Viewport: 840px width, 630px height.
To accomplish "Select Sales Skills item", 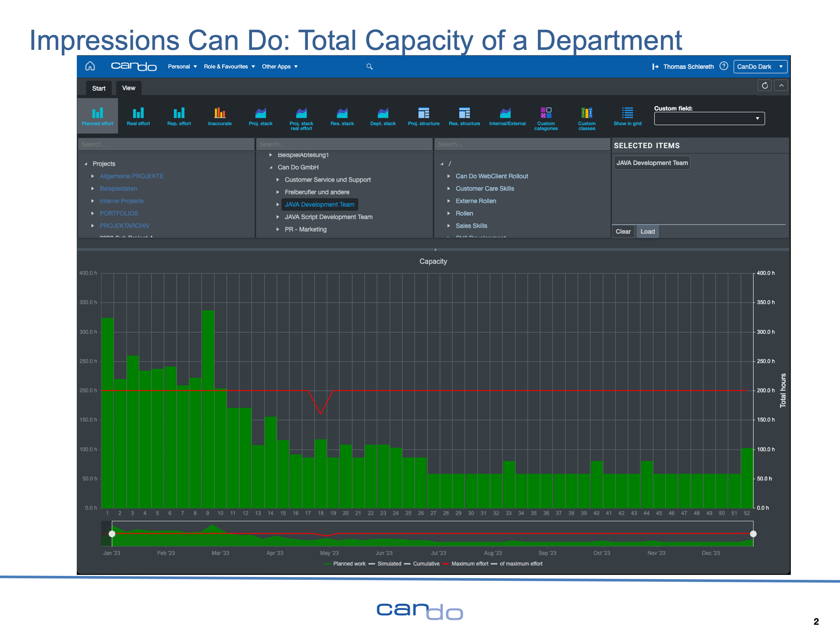I will click(x=471, y=226).
